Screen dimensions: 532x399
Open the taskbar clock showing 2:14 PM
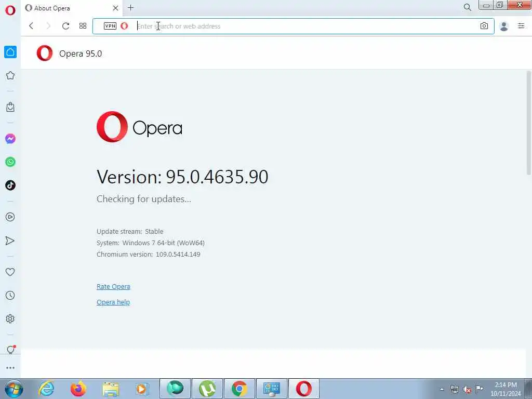coord(506,389)
